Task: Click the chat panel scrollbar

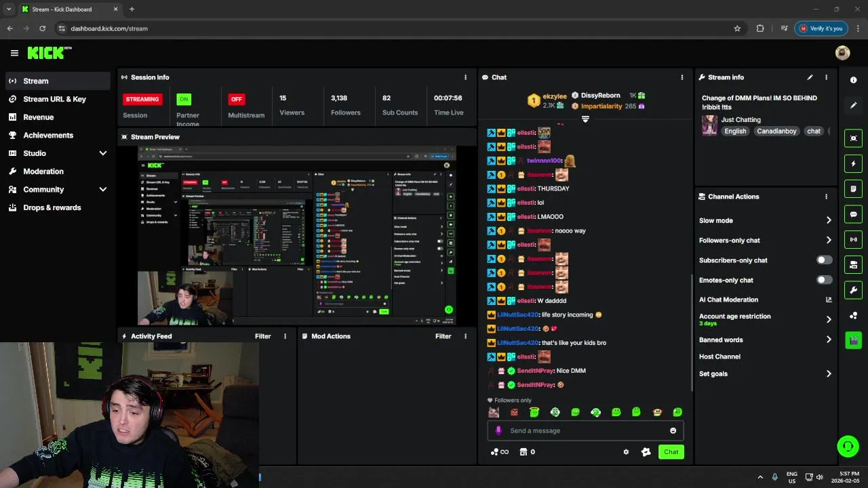Action: coord(692,332)
